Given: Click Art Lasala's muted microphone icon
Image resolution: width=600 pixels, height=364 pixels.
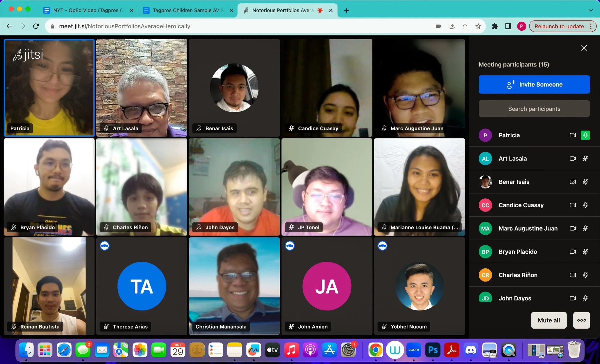Looking at the screenshot, I should [585, 159].
